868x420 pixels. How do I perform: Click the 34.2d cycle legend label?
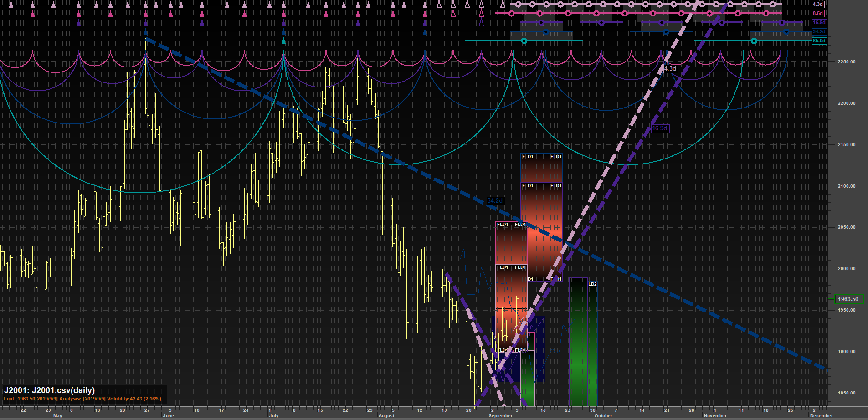tap(819, 32)
